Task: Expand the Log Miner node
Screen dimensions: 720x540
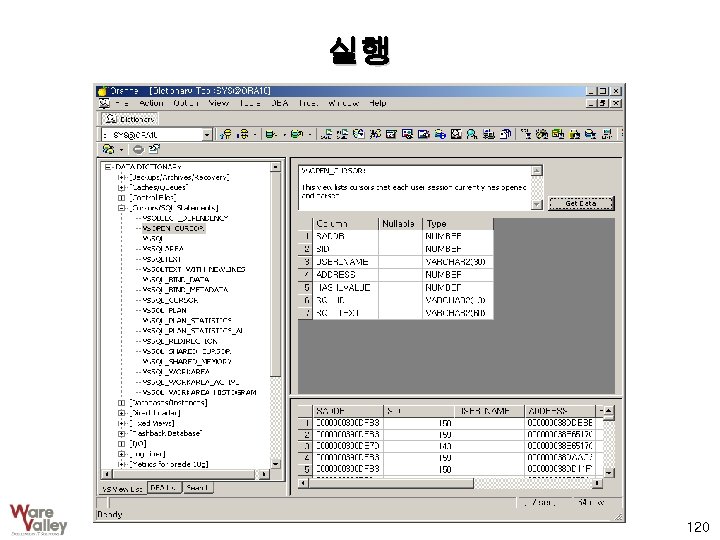Action: pyautogui.click(x=121, y=454)
